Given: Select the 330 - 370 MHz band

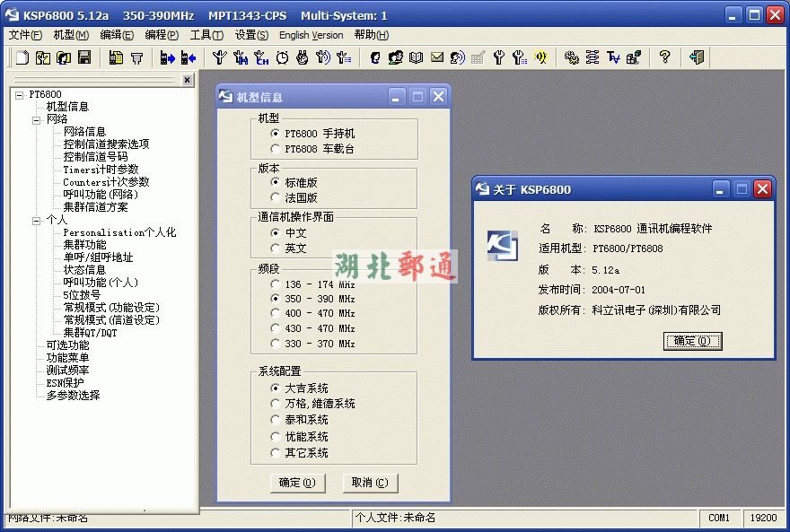Looking at the screenshot, I should [275, 344].
